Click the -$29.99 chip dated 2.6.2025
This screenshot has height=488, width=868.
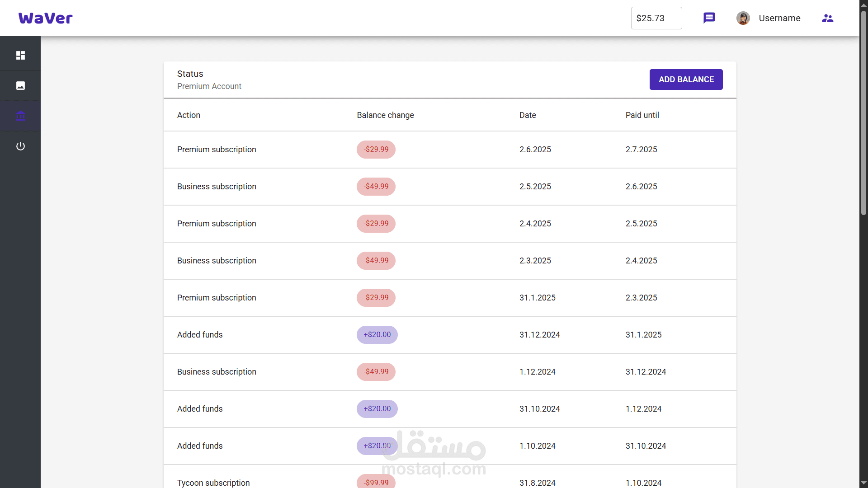point(376,150)
